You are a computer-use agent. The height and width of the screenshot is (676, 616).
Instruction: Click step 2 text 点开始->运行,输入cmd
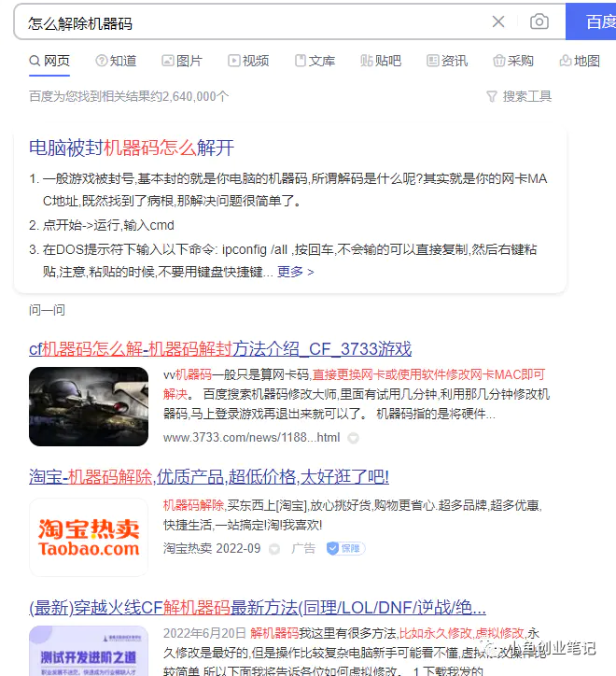[x=108, y=225]
